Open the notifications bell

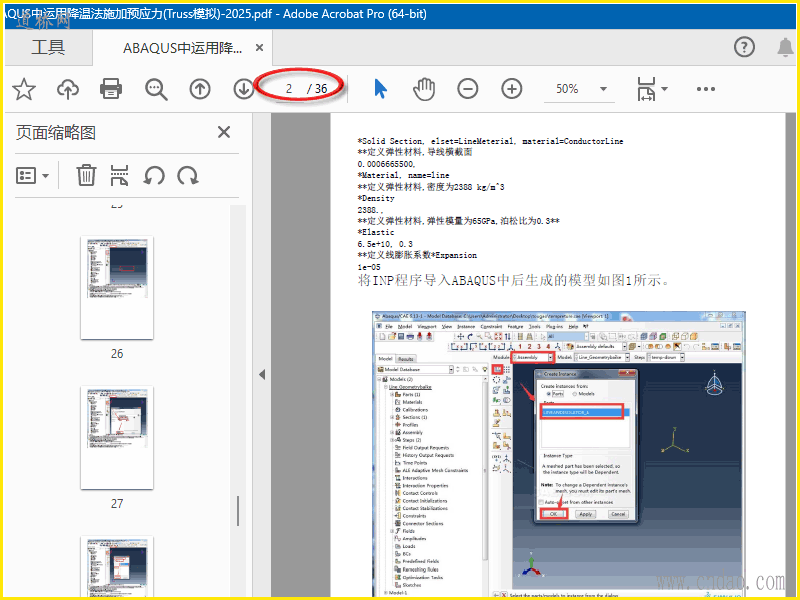(785, 47)
